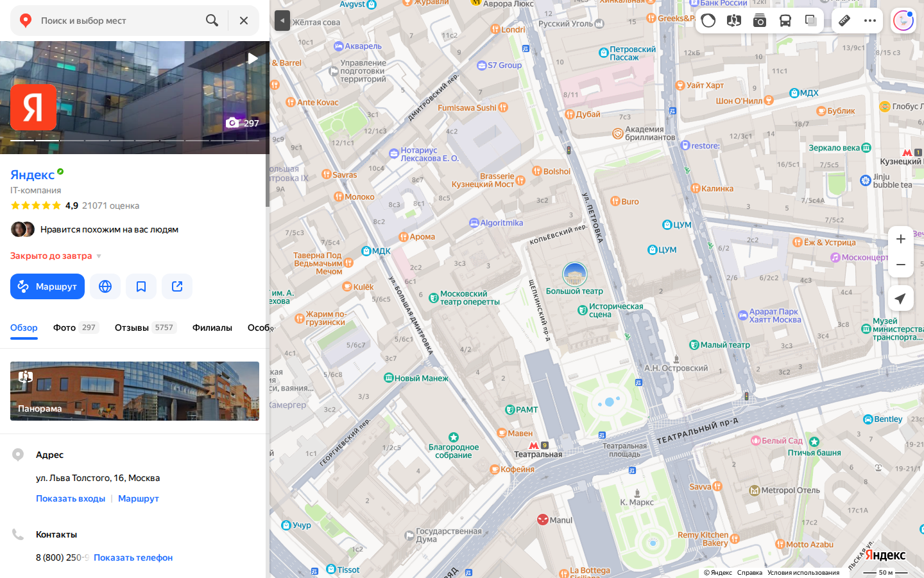924x578 pixels.
Task: Click the Контакты phone icon
Action: tap(18, 534)
